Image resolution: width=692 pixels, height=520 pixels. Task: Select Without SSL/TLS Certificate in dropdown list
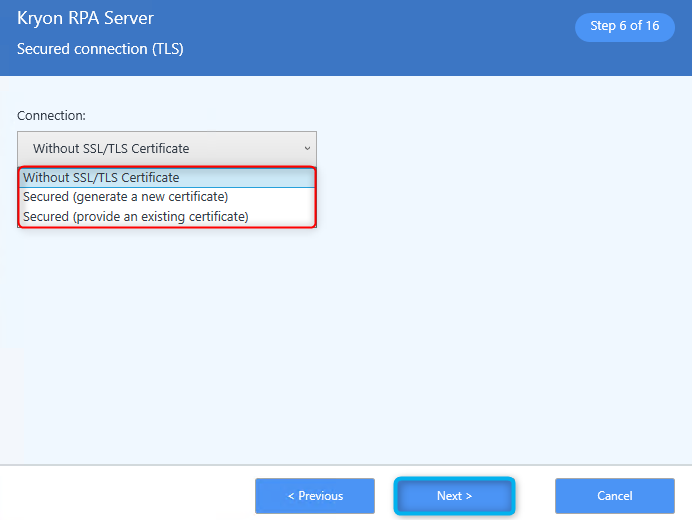167,177
